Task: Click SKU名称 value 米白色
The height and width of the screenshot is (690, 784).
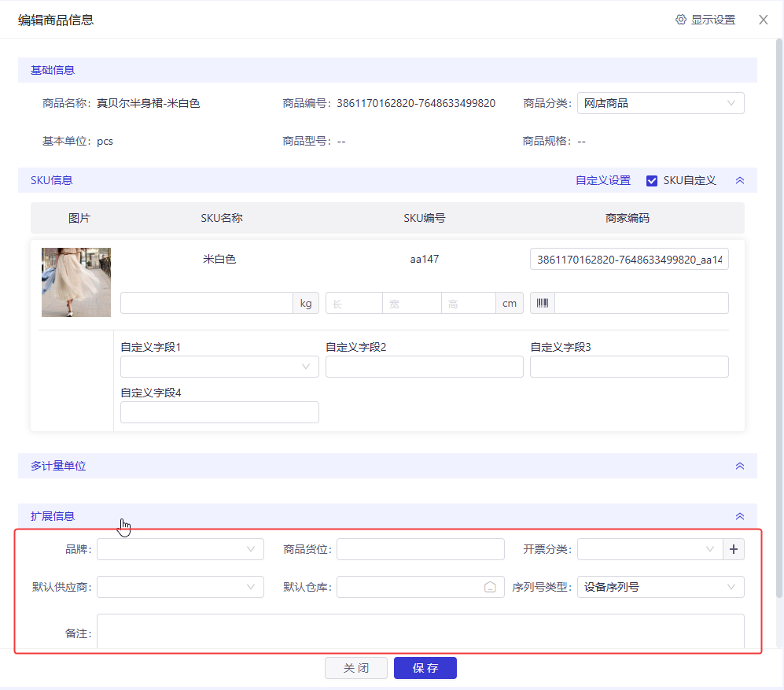Action: tap(219, 259)
